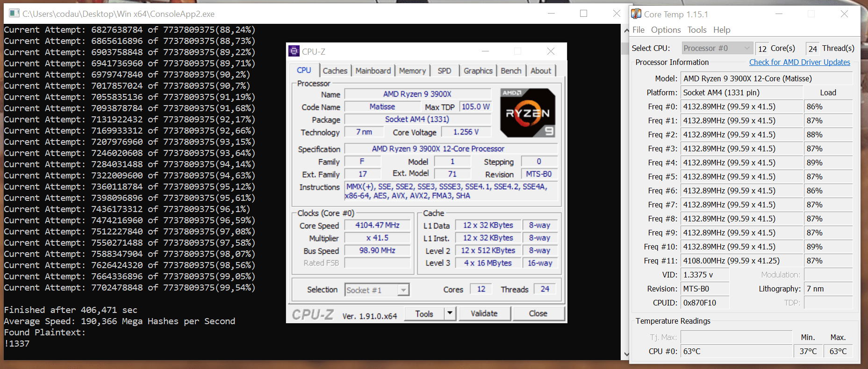The width and height of the screenshot is (868, 369).
Task: Open the Memory tab in CPU-Z
Action: (x=412, y=71)
